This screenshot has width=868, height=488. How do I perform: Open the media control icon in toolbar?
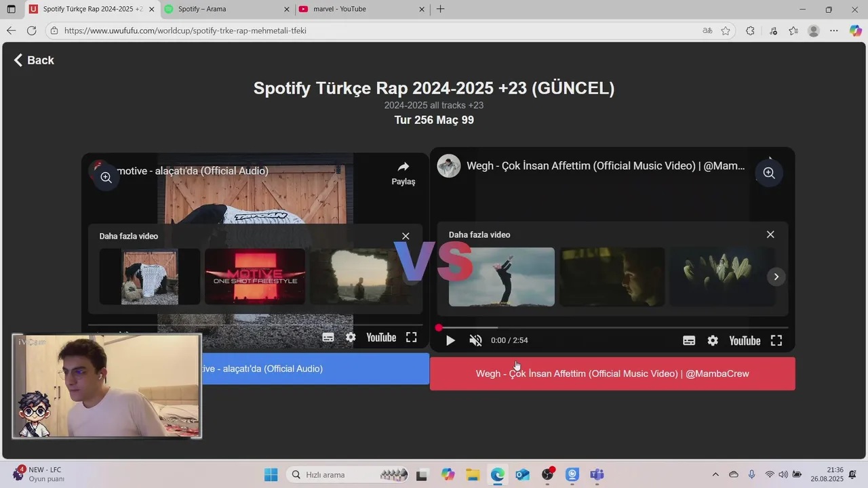[773, 30]
